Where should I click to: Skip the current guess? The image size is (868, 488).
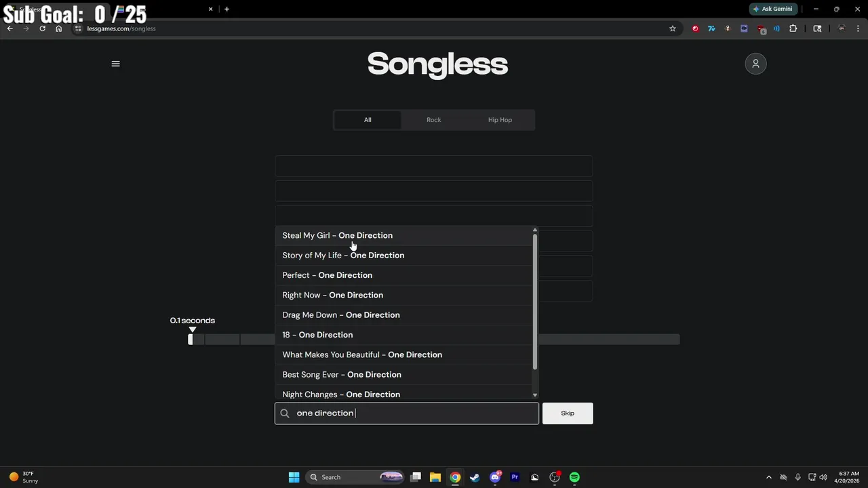coord(568,413)
